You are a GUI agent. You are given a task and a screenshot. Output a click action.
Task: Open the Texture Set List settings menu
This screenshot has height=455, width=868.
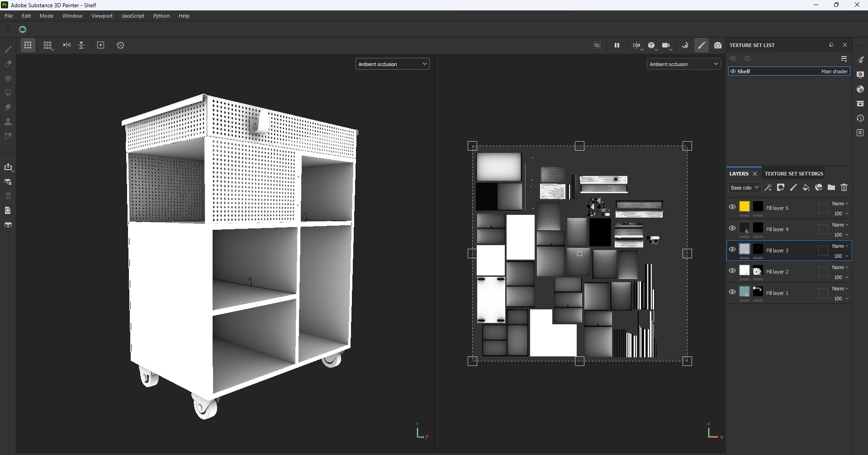[x=844, y=59]
